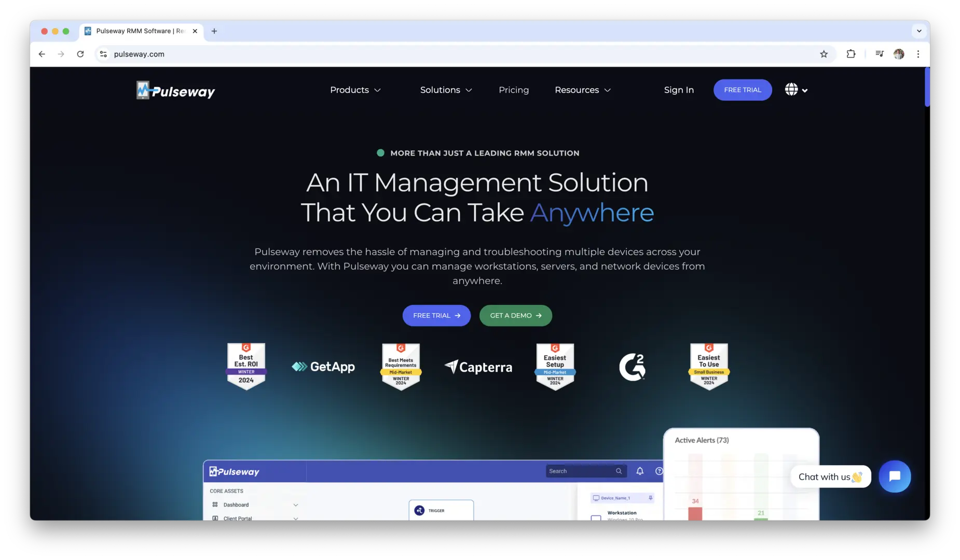Image resolution: width=960 pixels, height=560 pixels.
Task: Click the Pulseway logo in header
Action: coord(175,90)
